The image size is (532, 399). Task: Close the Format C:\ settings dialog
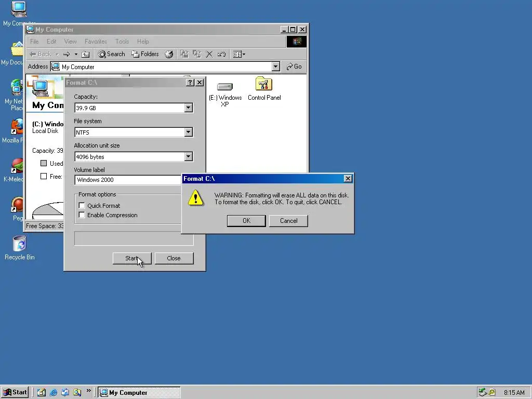point(200,83)
